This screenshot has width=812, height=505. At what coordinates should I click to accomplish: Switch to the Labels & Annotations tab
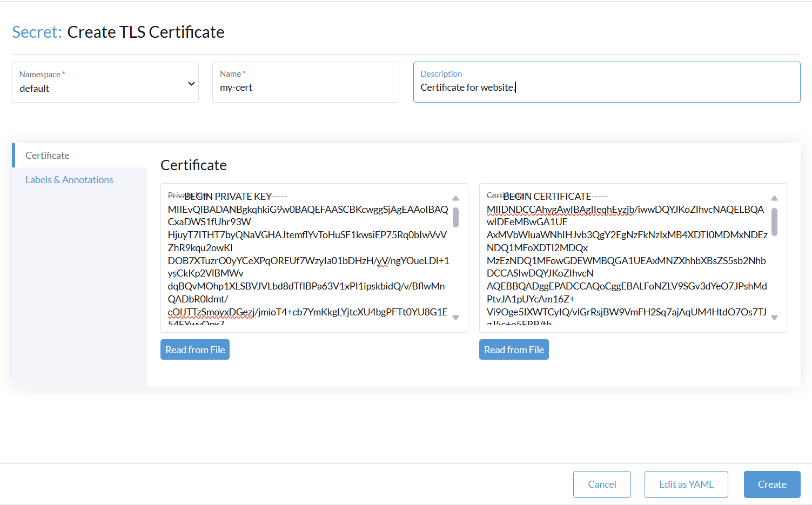69,179
